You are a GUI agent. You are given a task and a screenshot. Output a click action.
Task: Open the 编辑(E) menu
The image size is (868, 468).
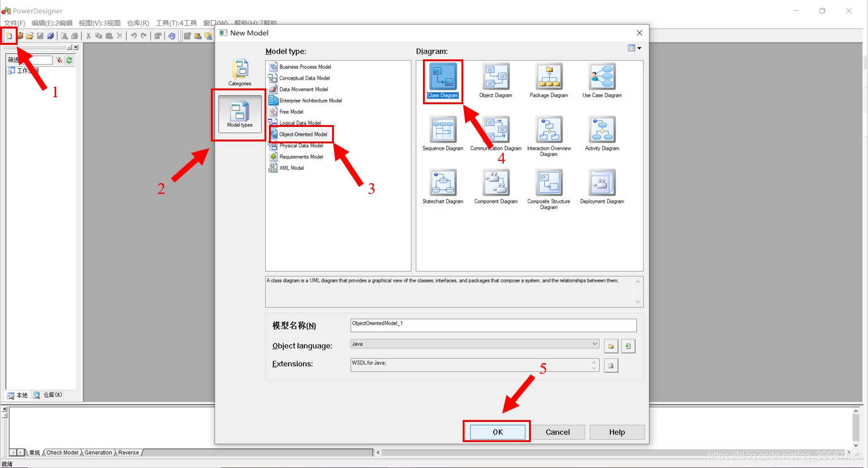[x=52, y=23]
